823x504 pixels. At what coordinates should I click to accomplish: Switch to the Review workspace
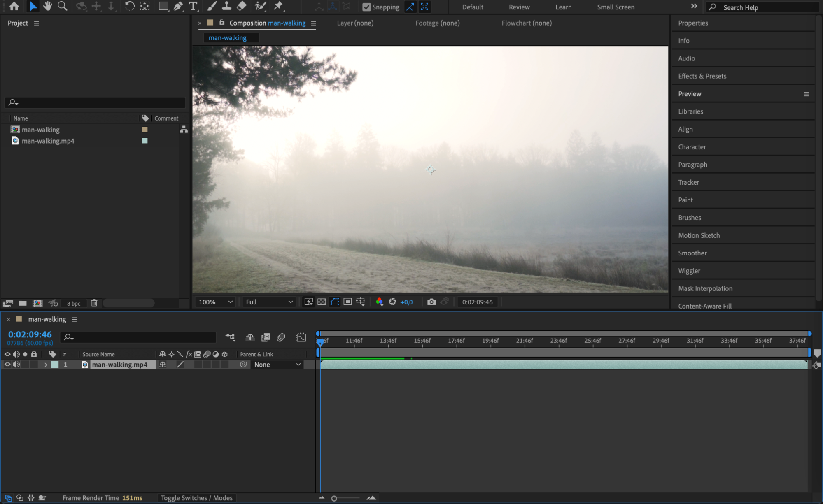[x=519, y=7]
